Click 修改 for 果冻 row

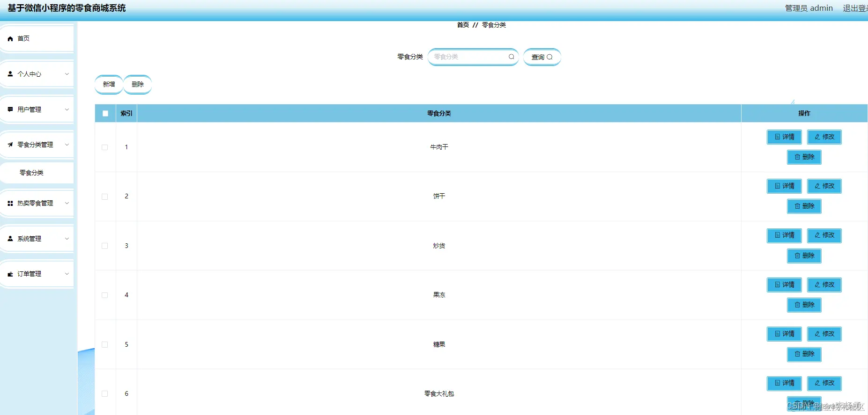(x=824, y=285)
